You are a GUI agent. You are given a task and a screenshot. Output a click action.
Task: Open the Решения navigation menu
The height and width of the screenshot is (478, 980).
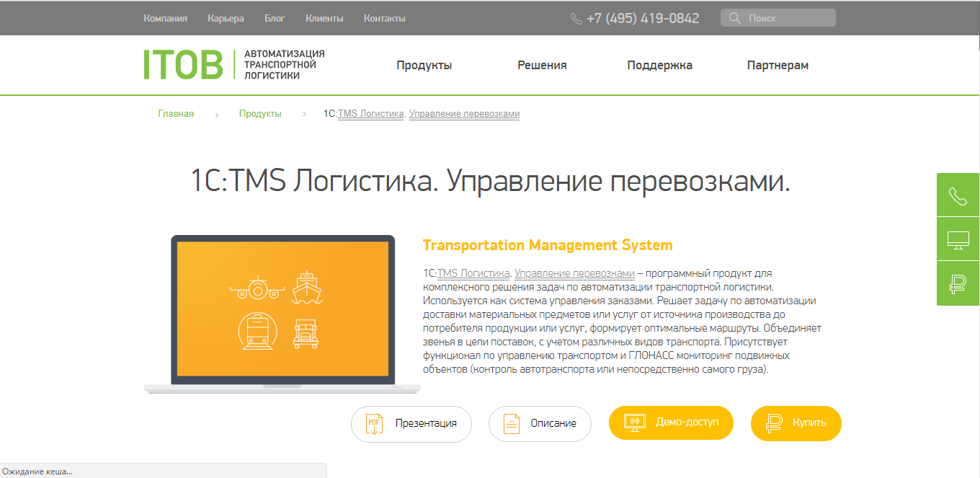(x=542, y=64)
